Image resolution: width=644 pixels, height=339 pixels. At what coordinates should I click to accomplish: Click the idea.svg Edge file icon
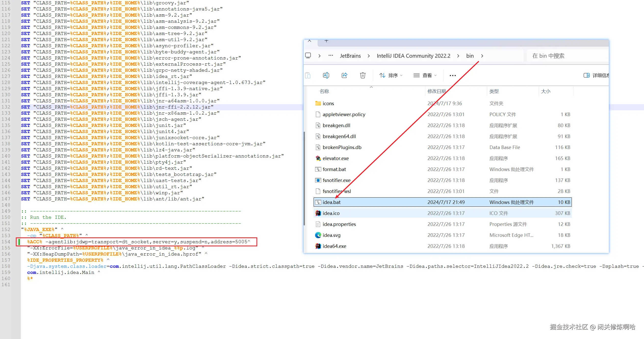(318, 235)
